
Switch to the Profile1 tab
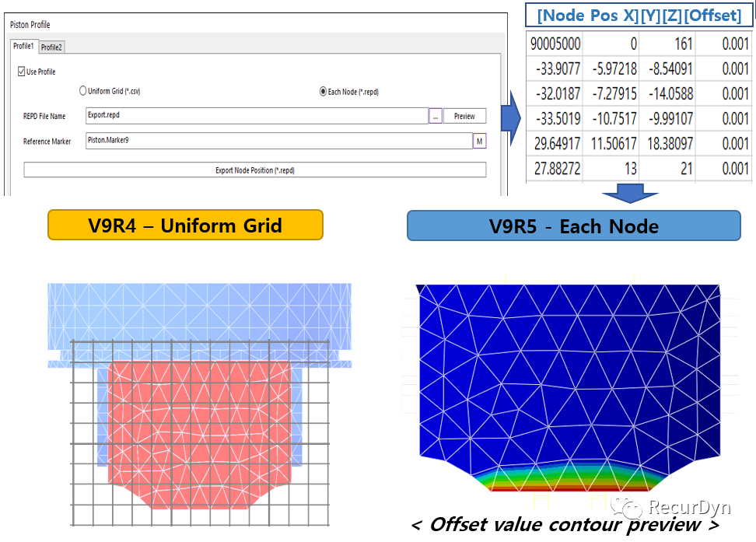point(23,47)
